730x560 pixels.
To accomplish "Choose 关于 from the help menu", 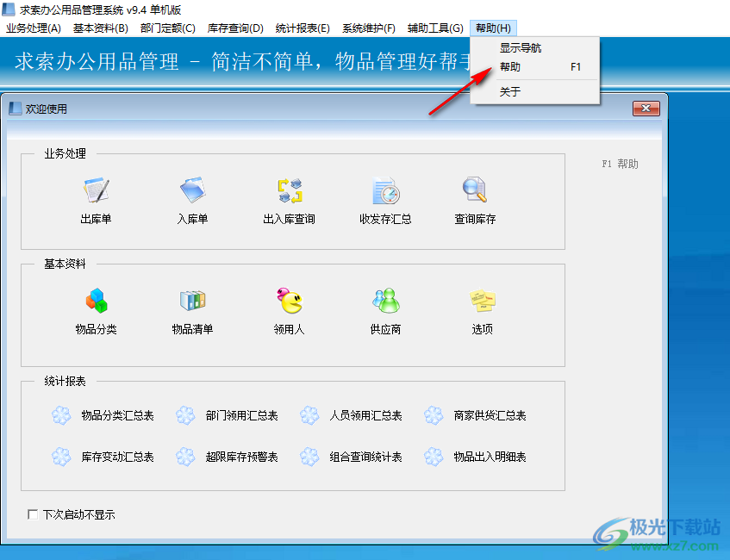I will (535, 91).
